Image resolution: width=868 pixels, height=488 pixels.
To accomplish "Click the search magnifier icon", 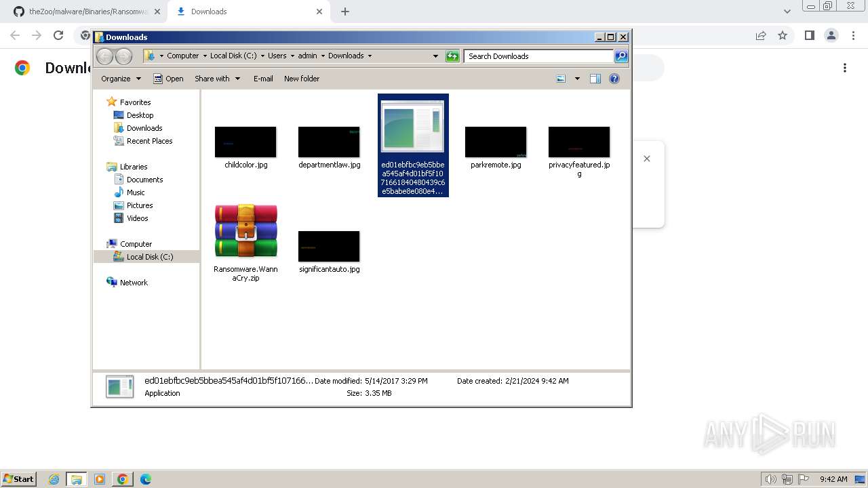I will tap(621, 56).
